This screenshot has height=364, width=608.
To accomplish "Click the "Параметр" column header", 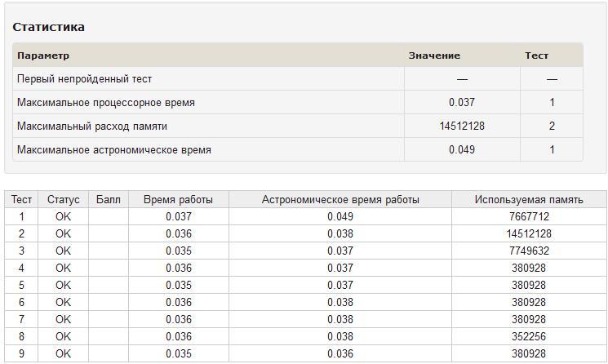I will (43, 55).
